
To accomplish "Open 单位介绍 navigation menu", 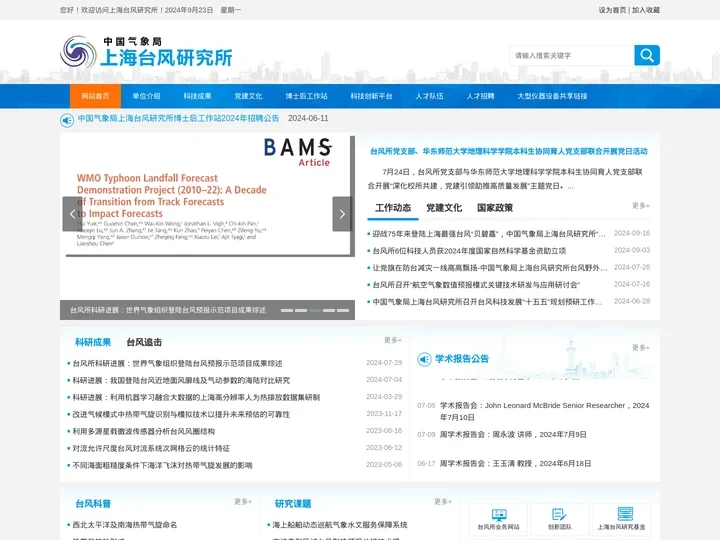I will pos(146,96).
